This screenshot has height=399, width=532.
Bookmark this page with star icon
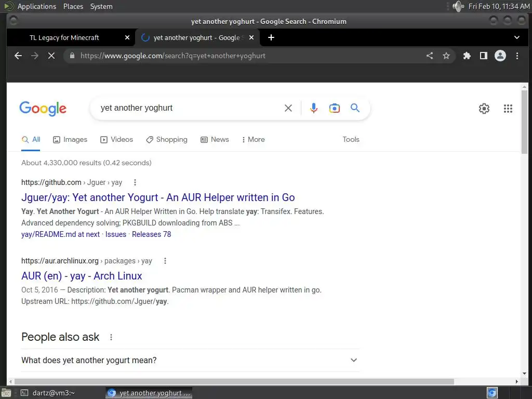446,56
